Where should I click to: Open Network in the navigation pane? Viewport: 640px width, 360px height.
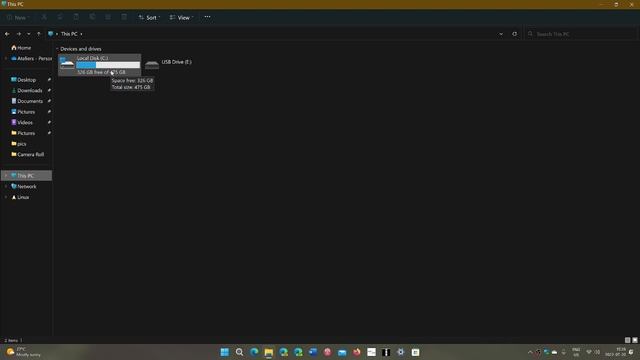click(27, 186)
